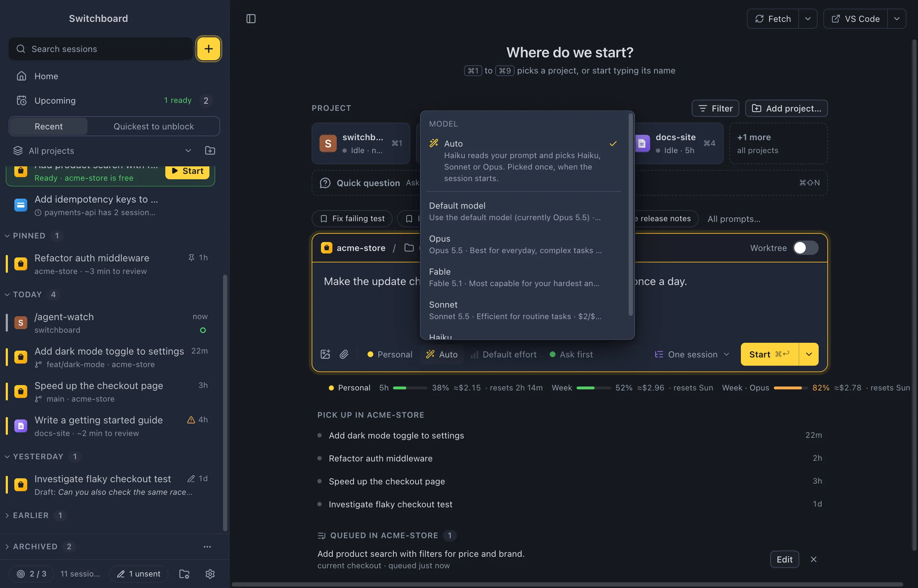Click the folder icon next to acme-store path

pos(409,248)
